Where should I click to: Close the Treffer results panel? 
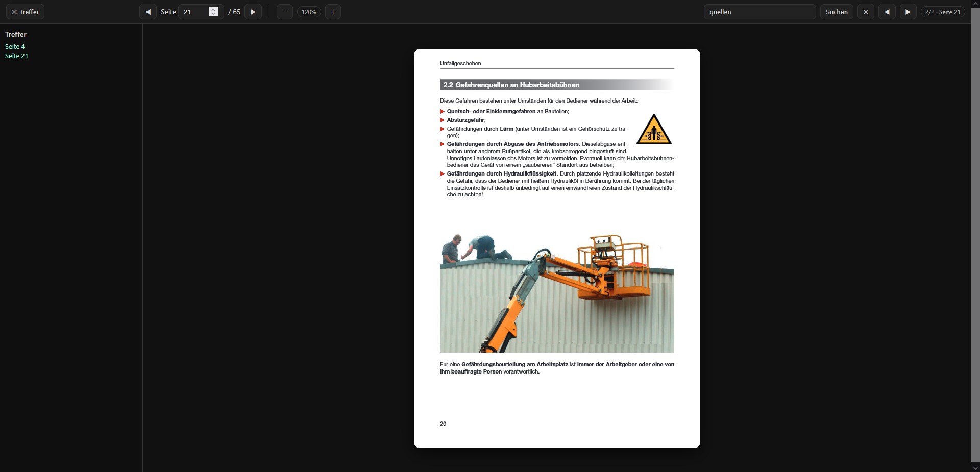25,12
